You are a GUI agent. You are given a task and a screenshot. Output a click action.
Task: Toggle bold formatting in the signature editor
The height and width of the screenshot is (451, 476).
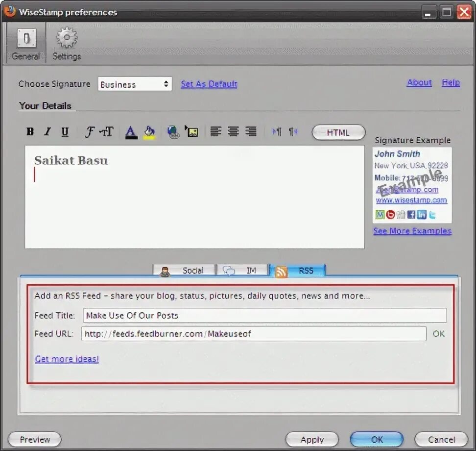tap(30, 131)
